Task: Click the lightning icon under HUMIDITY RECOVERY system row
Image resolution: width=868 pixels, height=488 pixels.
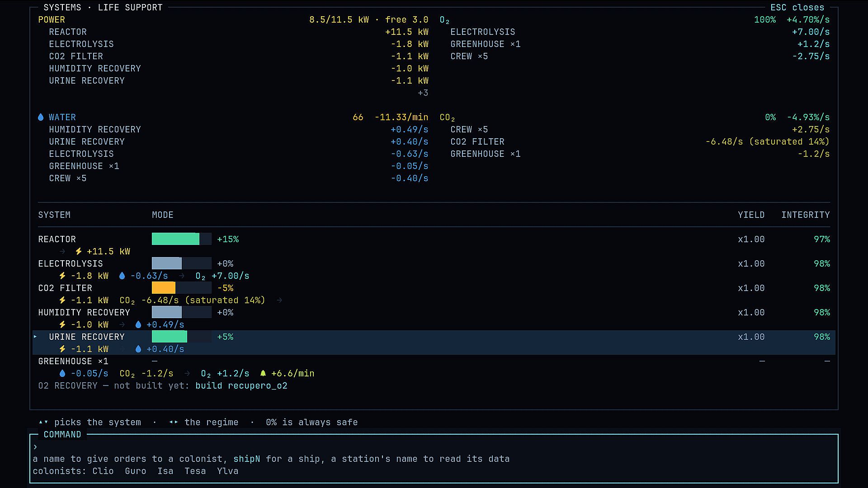Action: click(62, 324)
